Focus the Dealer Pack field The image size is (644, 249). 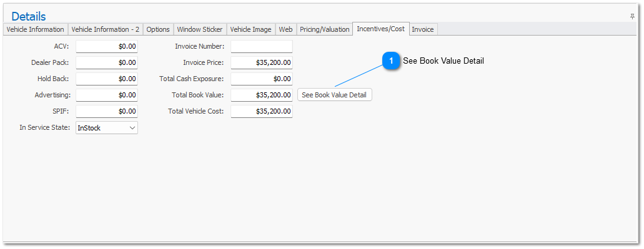pos(107,62)
